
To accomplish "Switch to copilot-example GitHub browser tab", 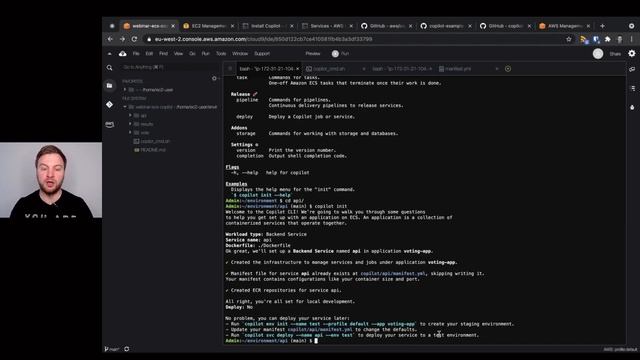I will click(x=446, y=26).
